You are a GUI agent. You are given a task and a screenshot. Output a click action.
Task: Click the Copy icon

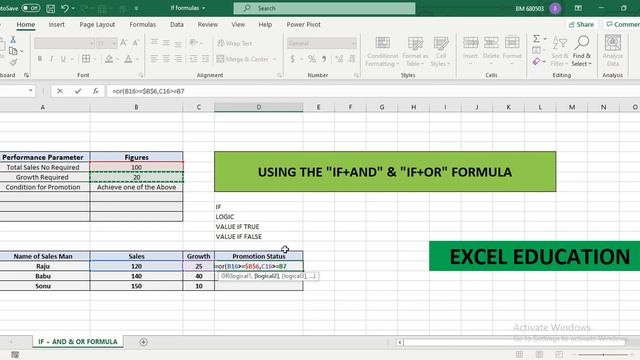click(13, 51)
